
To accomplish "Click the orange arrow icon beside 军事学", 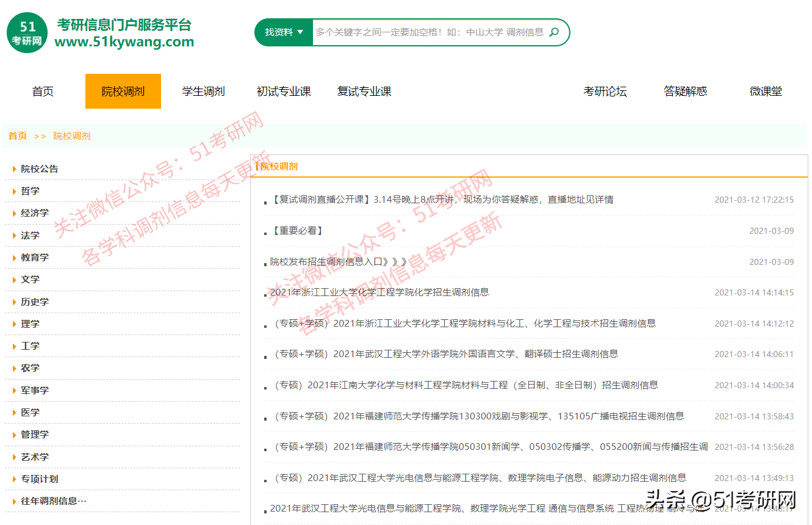I will pyautogui.click(x=15, y=390).
